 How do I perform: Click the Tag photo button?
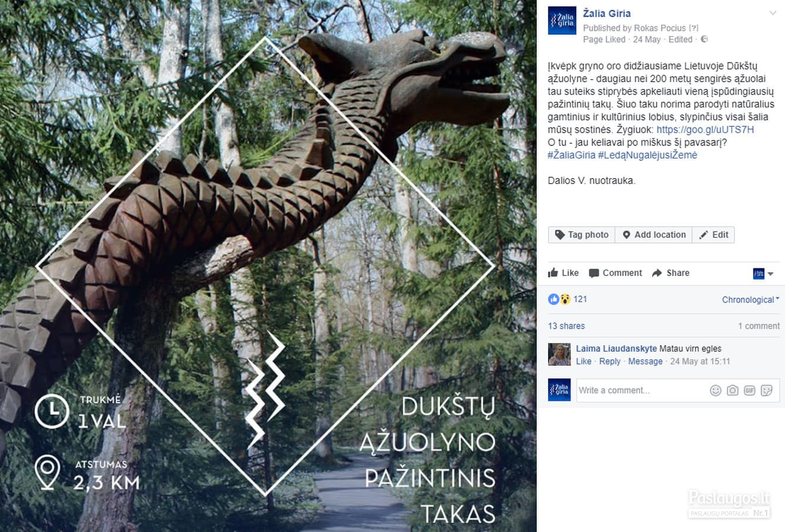pyautogui.click(x=582, y=235)
